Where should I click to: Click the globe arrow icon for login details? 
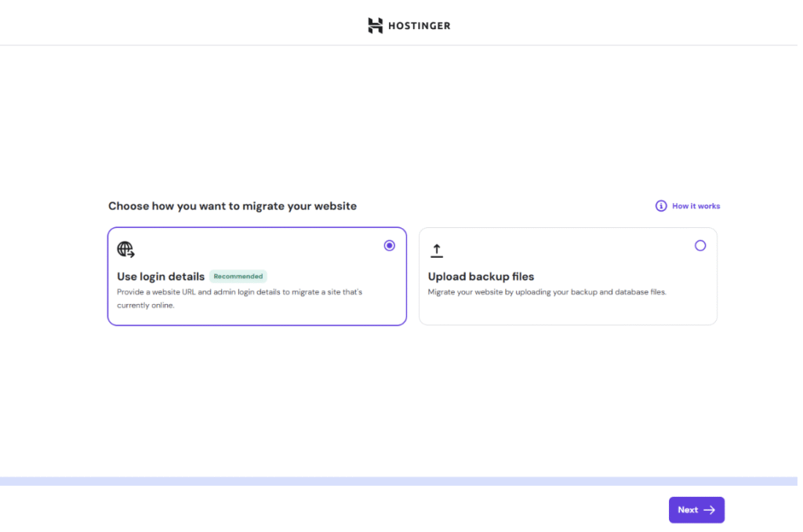125,250
